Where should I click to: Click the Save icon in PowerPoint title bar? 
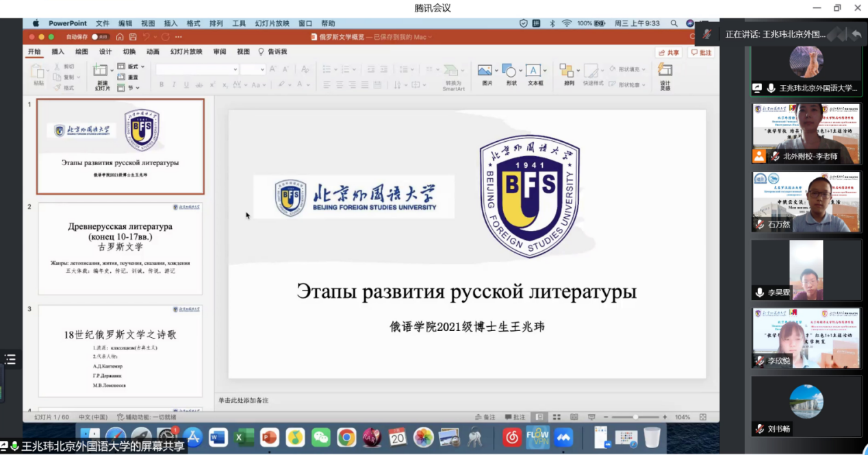coord(133,37)
